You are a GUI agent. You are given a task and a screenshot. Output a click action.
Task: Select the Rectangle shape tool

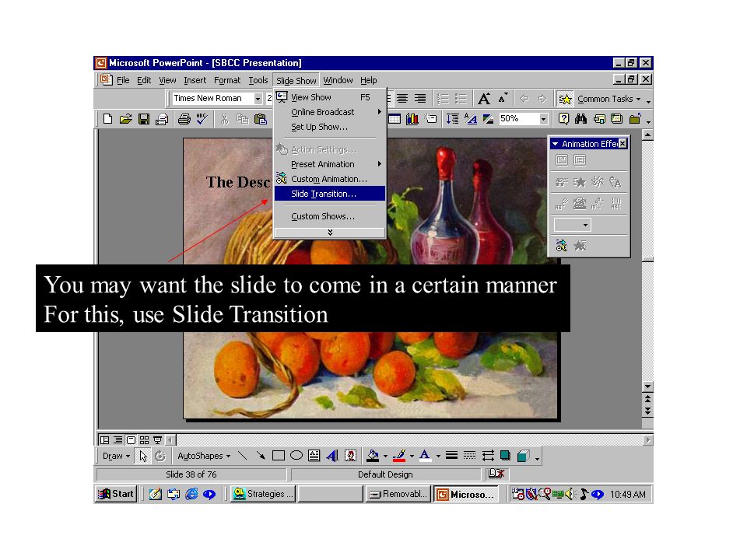[x=279, y=457]
